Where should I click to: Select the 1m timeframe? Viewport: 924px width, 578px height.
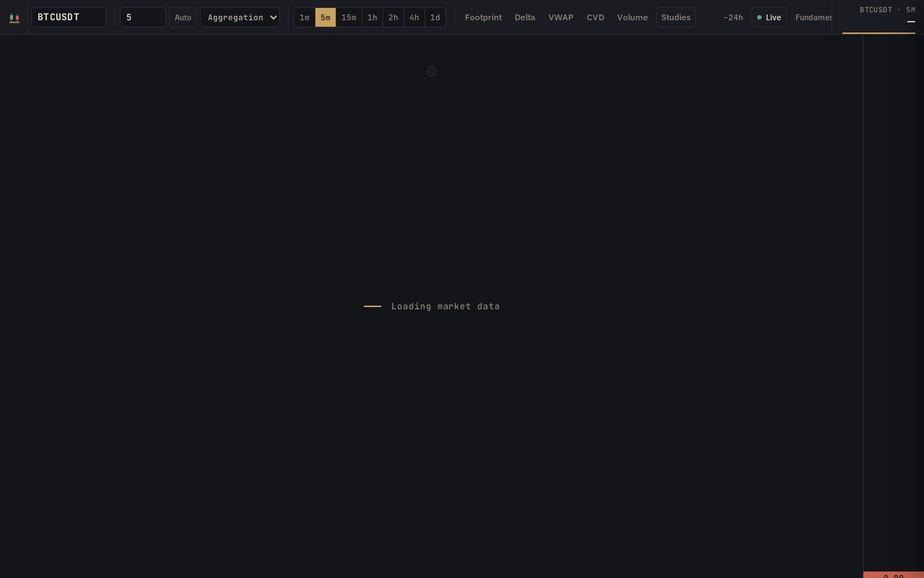(305, 17)
